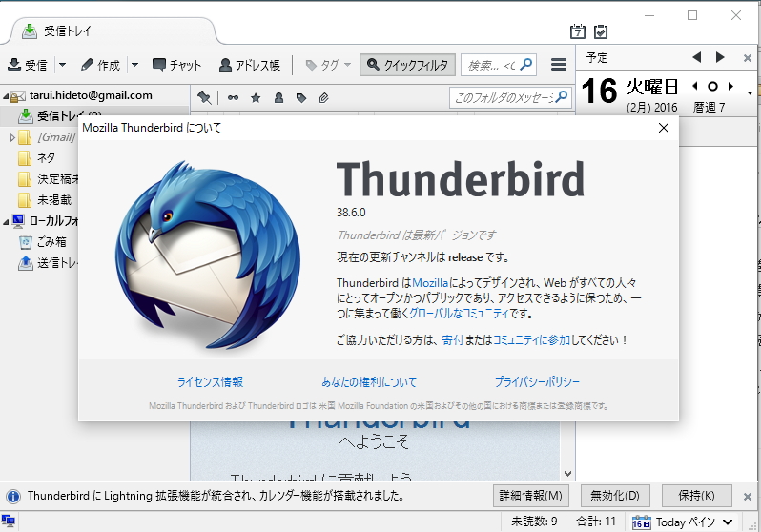Close the Thunderbird について dialog
The width and height of the screenshot is (761, 532).
pos(664,128)
